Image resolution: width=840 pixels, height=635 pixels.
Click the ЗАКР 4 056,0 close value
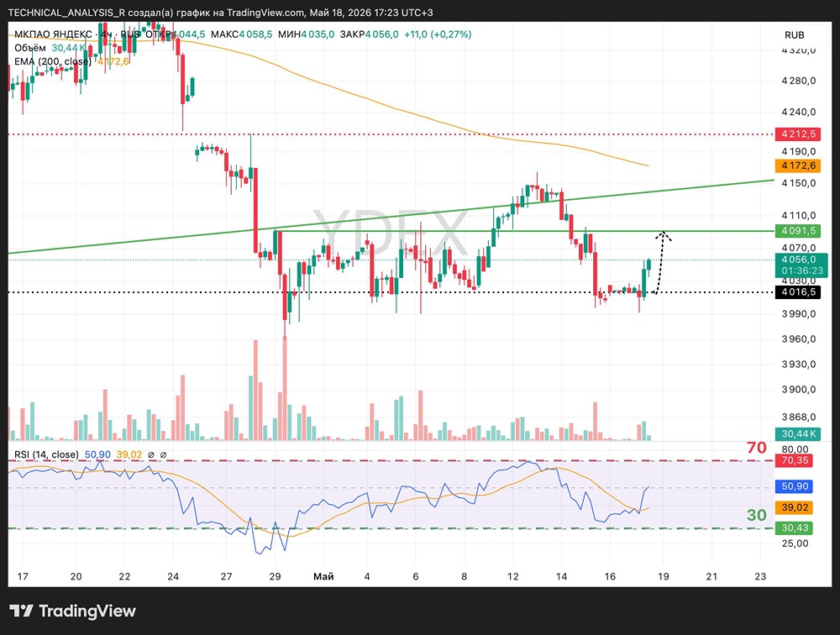[x=369, y=34]
